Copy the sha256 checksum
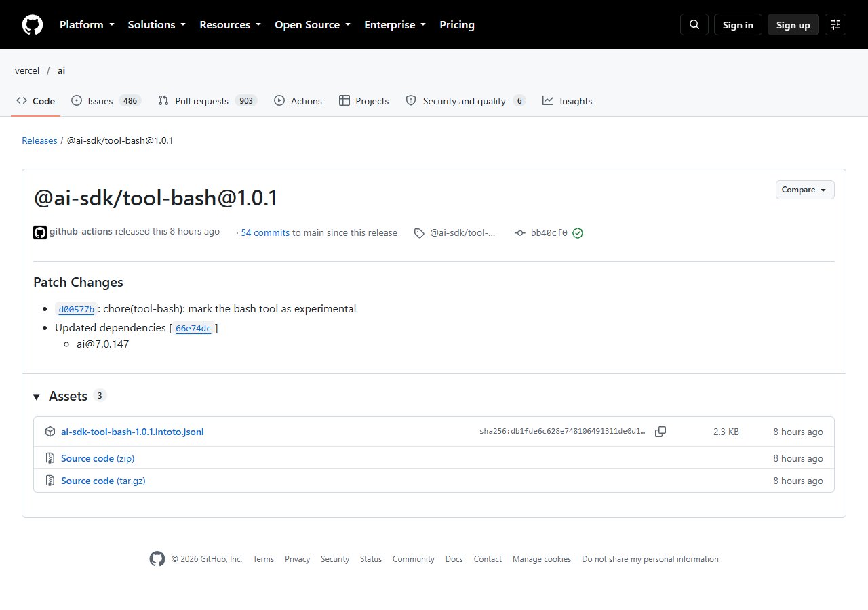 pyautogui.click(x=660, y=432)
